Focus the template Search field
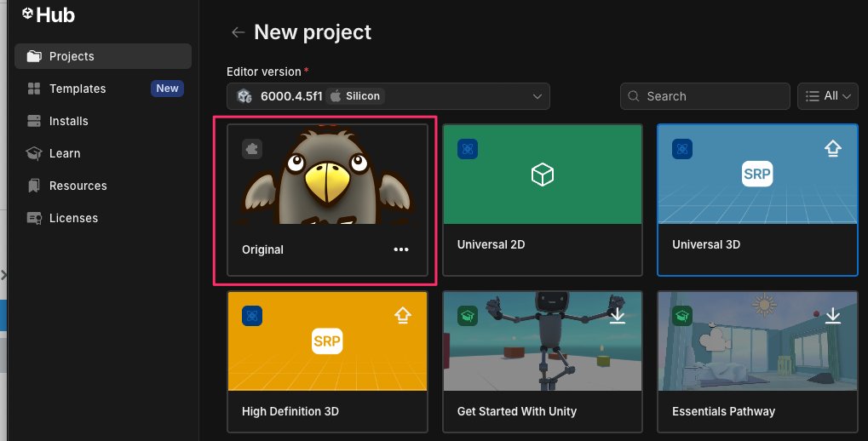Image resolution: width=868 pixels, height=441 pixels. [704, 96]
